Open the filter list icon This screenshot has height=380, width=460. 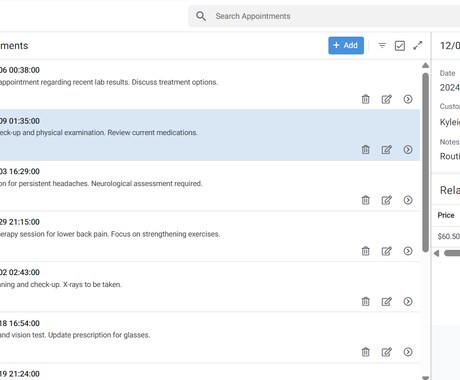382,45
